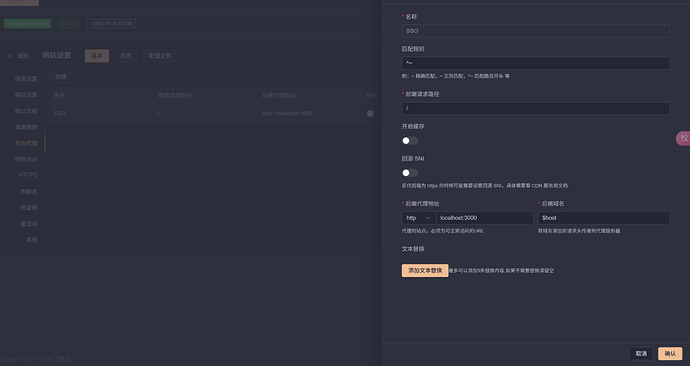Click the 名称 input containing SSO
The image size is (690, 366).
pyautogui.click(x=536, y=31)
